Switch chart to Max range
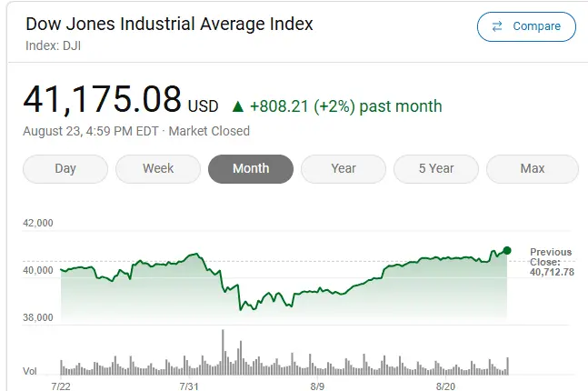The height and width of the screenshot is (391, 588). [x=533, y=168]
